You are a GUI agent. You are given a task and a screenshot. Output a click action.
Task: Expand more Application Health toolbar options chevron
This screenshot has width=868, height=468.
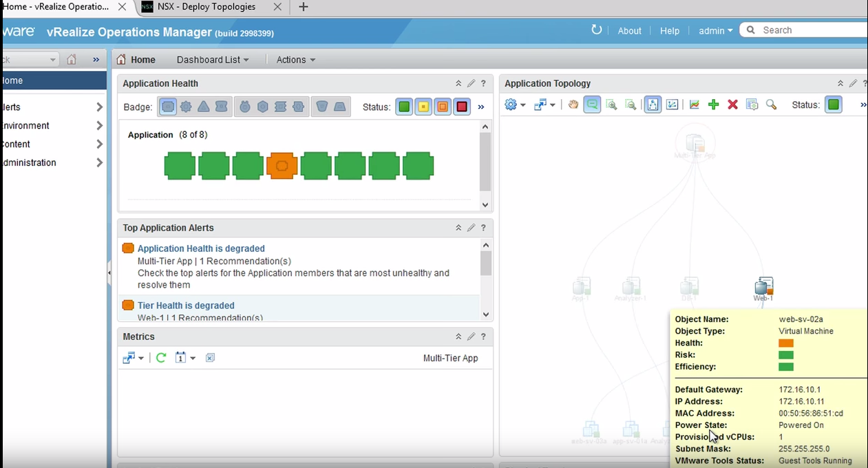pyautogui.click(x=481, y=107)
